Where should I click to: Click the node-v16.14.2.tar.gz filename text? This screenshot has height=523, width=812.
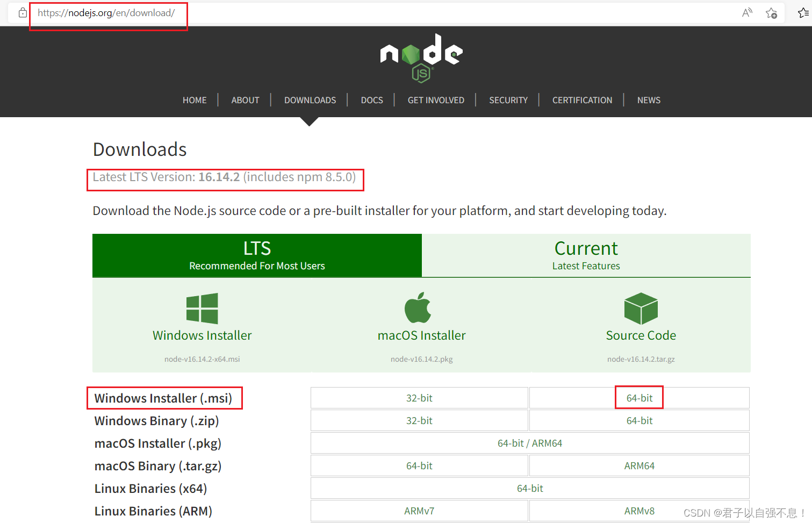tap(641, 359)
